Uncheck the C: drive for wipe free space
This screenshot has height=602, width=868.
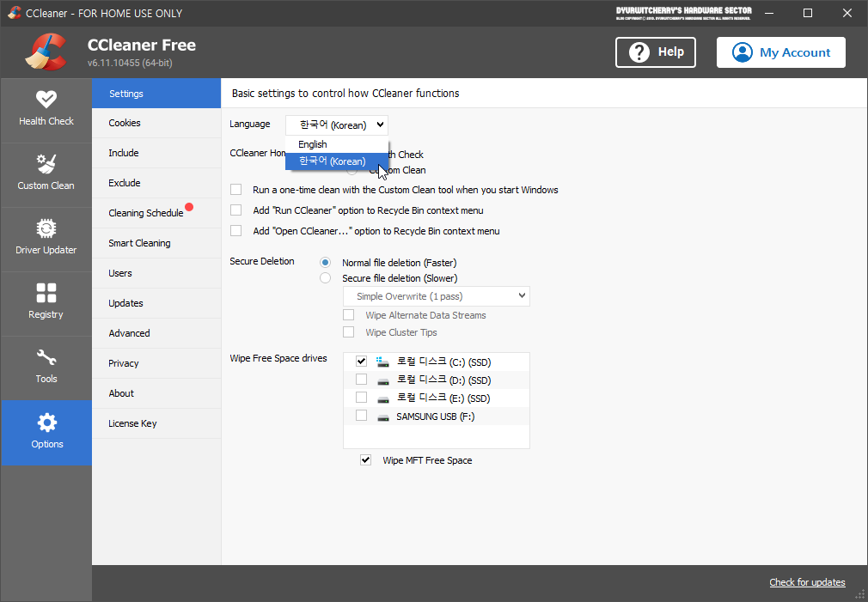coord(361,362)
